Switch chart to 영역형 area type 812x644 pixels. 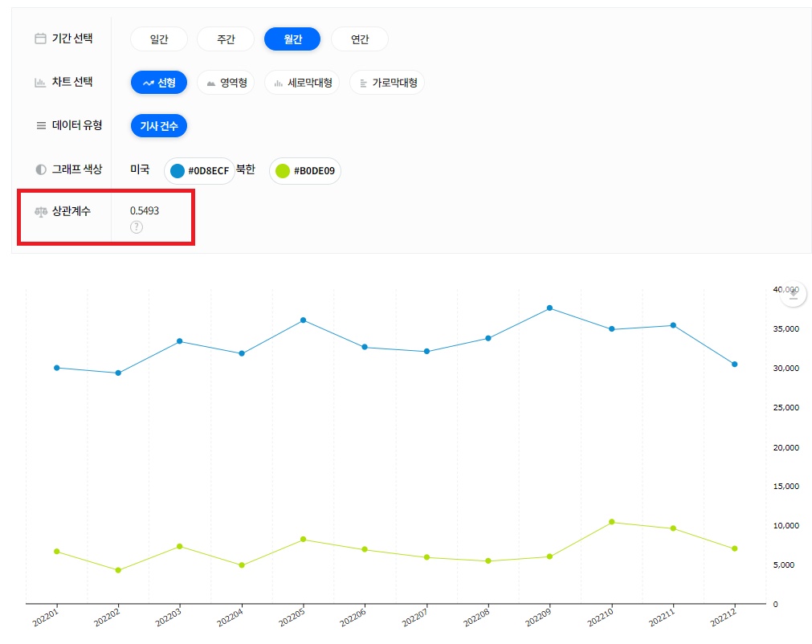pos(226,82)
